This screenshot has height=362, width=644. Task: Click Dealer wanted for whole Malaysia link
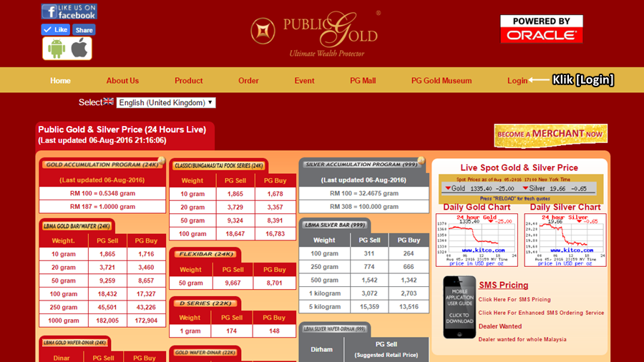(522, 339)
